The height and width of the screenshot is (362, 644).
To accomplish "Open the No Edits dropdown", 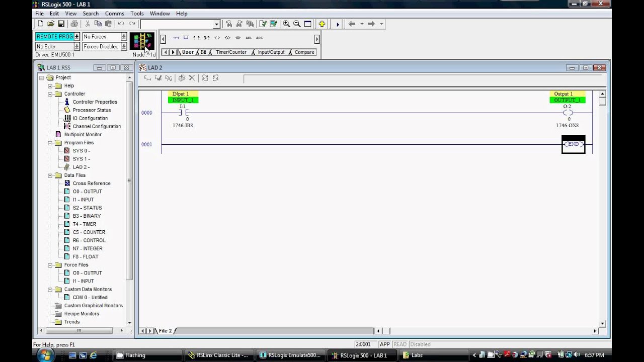I will [77, 47].
